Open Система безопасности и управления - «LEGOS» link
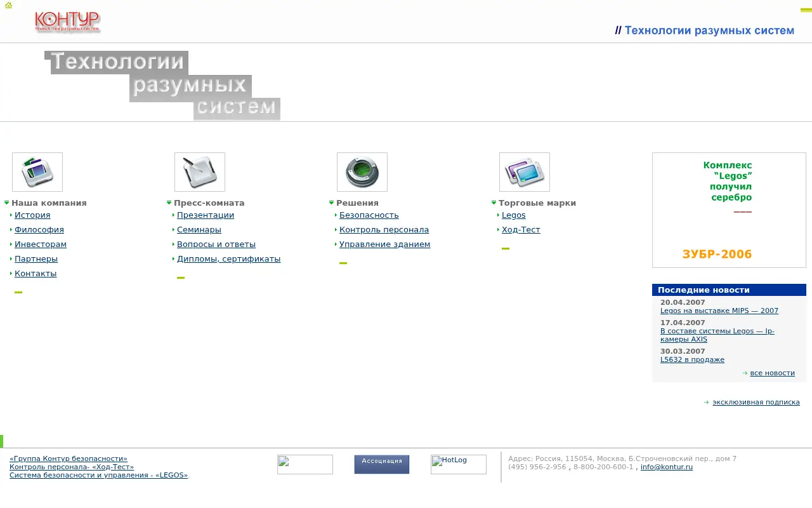 coord(98,475)
